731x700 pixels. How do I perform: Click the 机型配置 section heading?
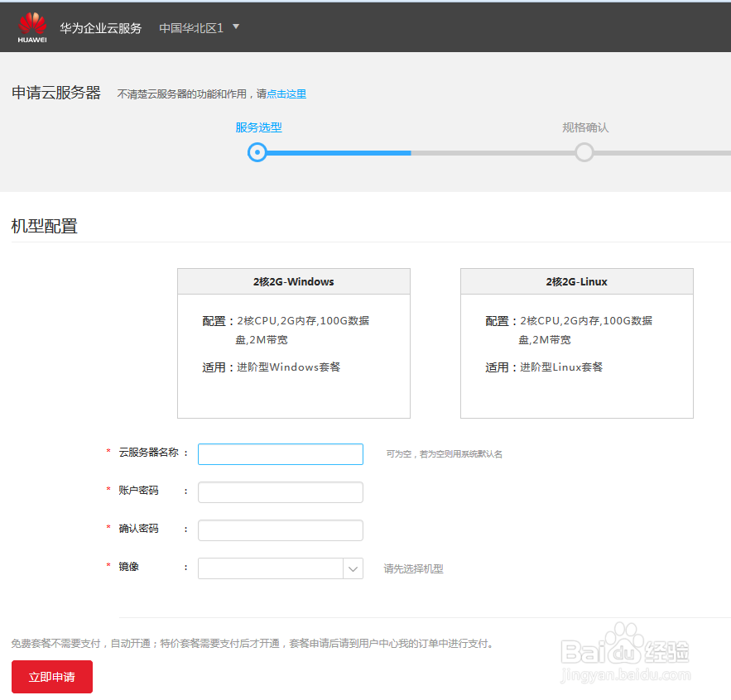pyautogui.click(x=44, y=225)
